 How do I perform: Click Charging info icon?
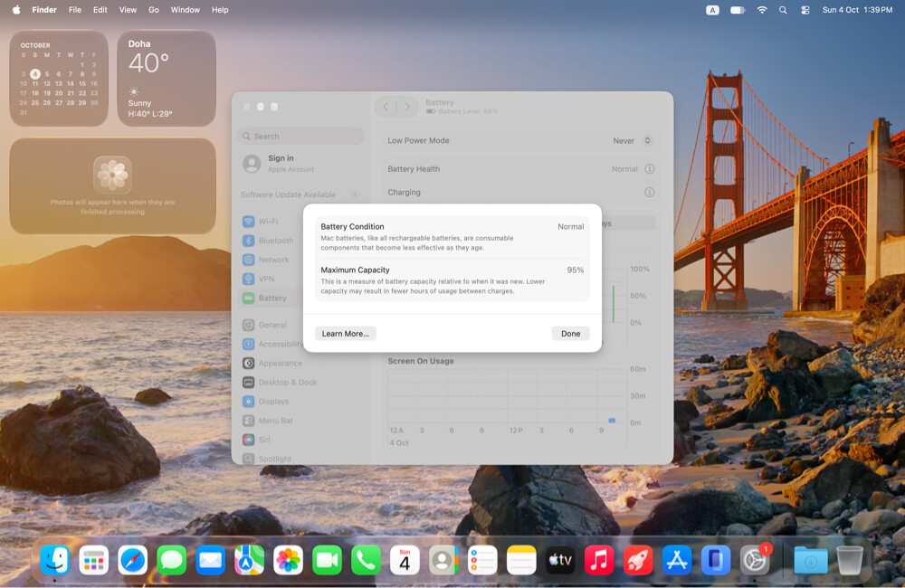(x=649, y=192)
